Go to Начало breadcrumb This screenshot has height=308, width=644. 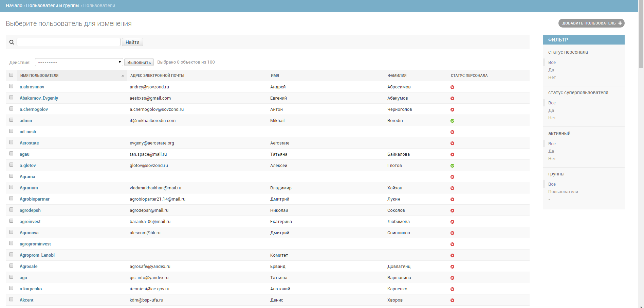tap(14, 5)
